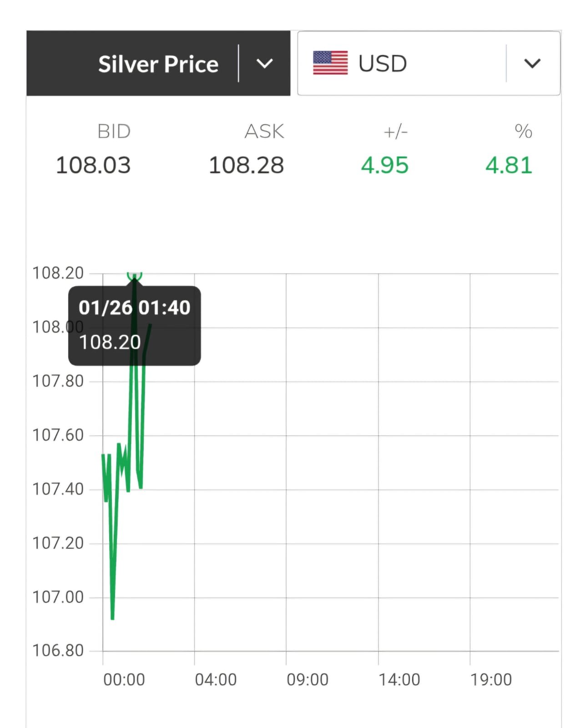Click the 19:00 time axis label
This screenshot has height=728, width=565.
pyautogui.click(x=491, y=680)
